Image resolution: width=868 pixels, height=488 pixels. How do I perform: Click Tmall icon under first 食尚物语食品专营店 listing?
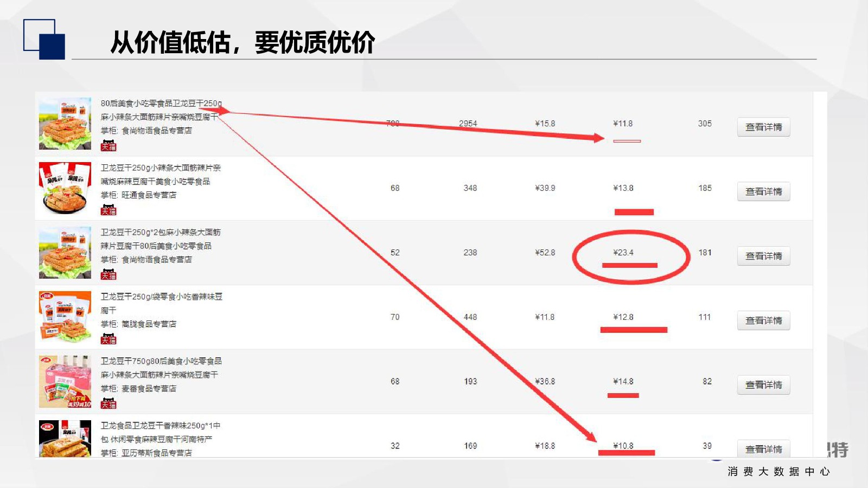[108, 146]
